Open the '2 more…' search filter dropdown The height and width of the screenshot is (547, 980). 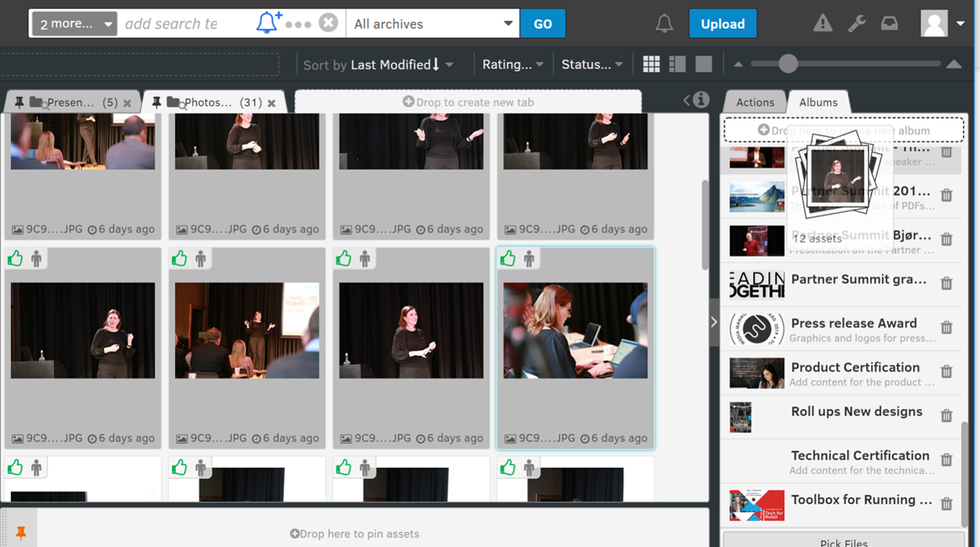(x=75, y=24)
